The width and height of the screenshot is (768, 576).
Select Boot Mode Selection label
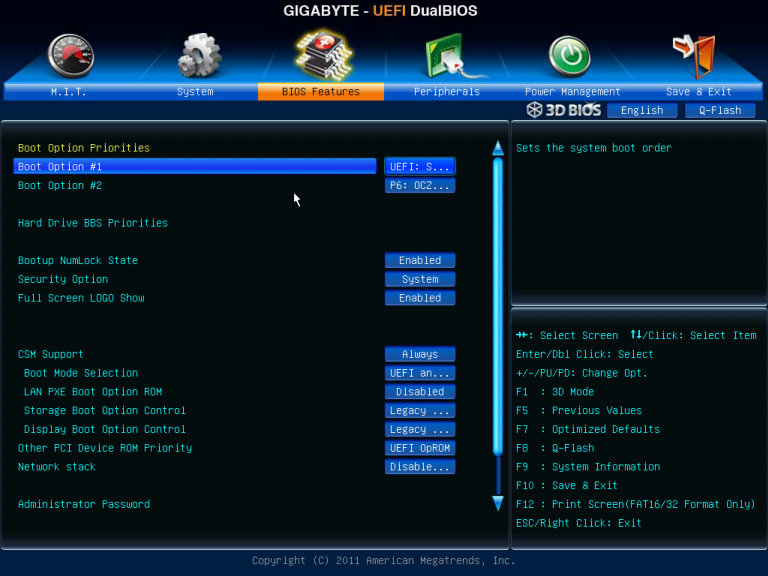pyautogui.click(x=81, y=373)
